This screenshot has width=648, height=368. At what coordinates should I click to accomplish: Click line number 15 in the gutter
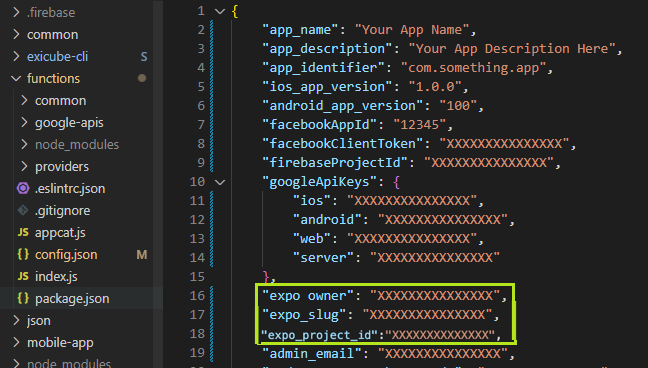[197, 276]
